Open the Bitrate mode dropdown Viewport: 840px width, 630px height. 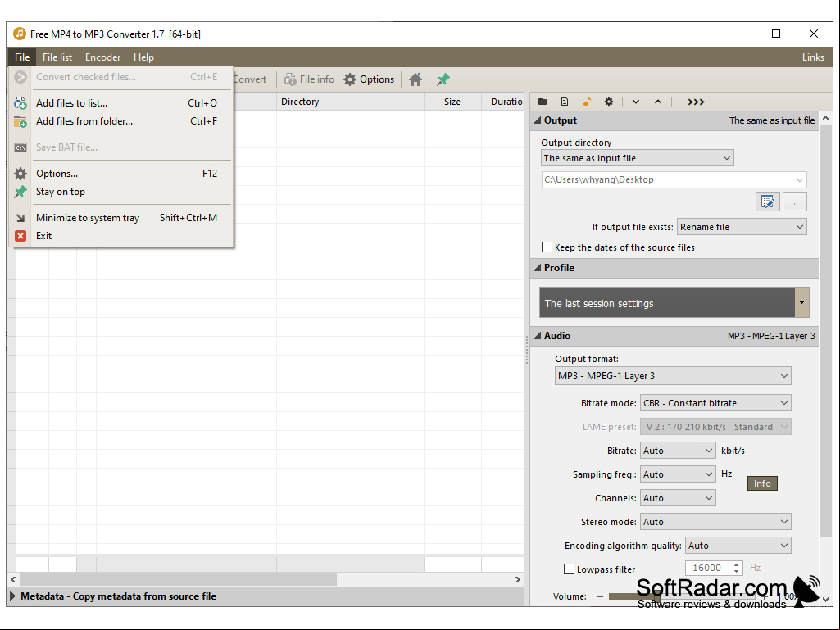715,403
